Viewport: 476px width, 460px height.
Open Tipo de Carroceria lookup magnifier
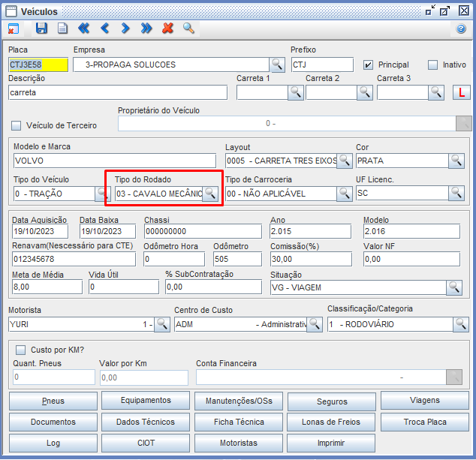coord(345,194)
